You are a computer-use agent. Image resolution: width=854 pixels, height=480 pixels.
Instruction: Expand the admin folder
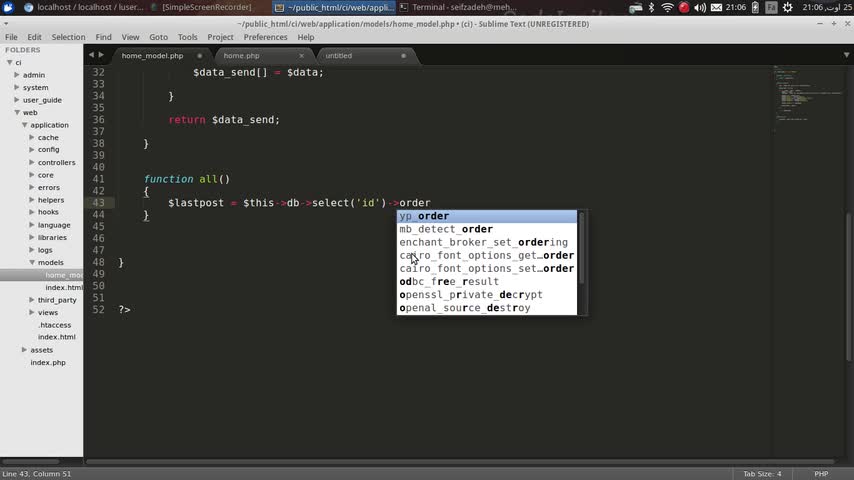pos(16,75)
